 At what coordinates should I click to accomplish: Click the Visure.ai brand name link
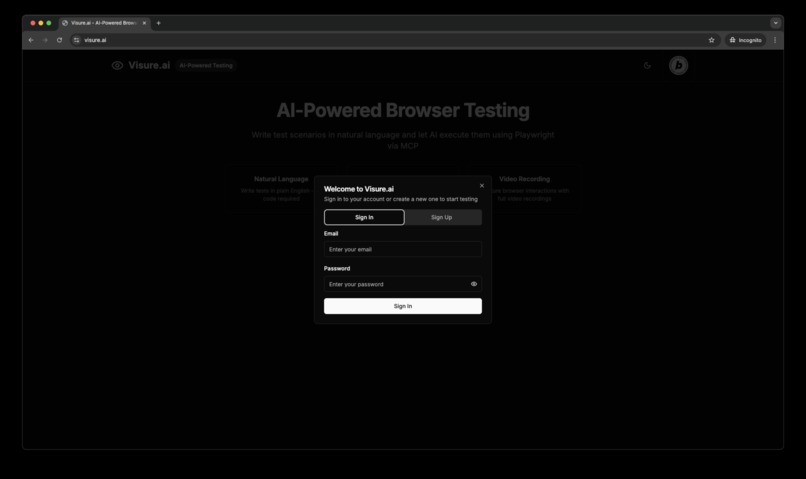pyautogui.click(x=149, y=65)
